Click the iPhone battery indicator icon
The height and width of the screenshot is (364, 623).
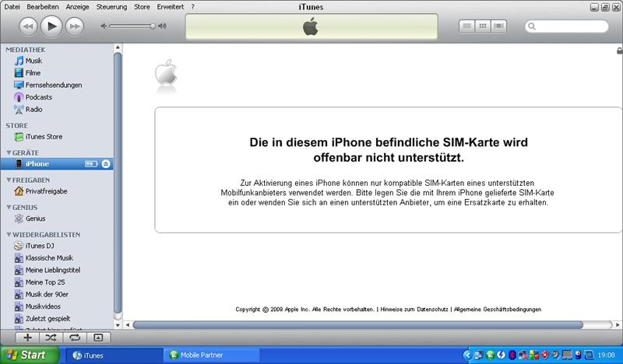[x=91, y=164]
